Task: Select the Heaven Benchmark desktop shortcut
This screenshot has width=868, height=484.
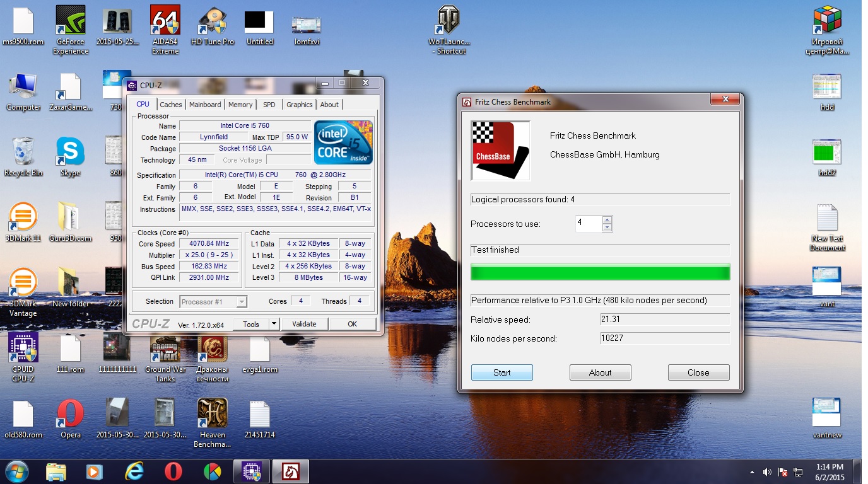Action: click(213, 423)
